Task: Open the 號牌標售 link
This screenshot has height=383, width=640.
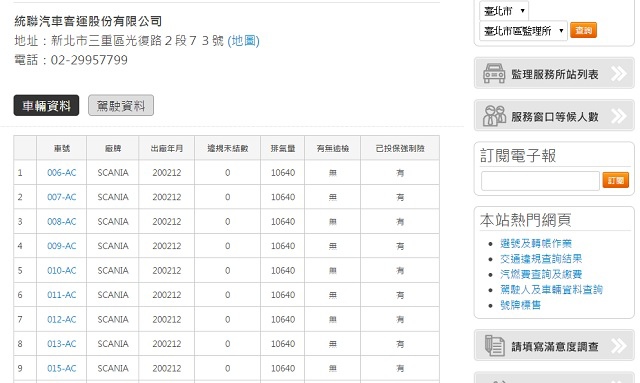Action: [x=520, y=305]
